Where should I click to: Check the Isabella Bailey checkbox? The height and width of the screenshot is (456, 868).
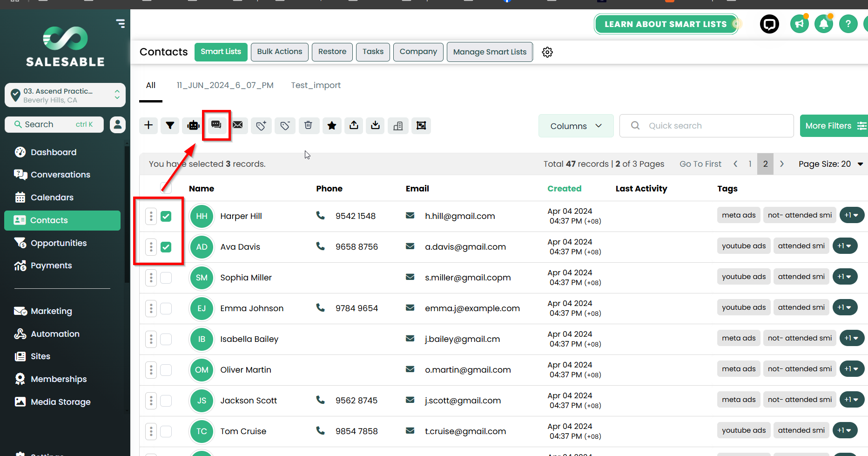coord(166,339)
